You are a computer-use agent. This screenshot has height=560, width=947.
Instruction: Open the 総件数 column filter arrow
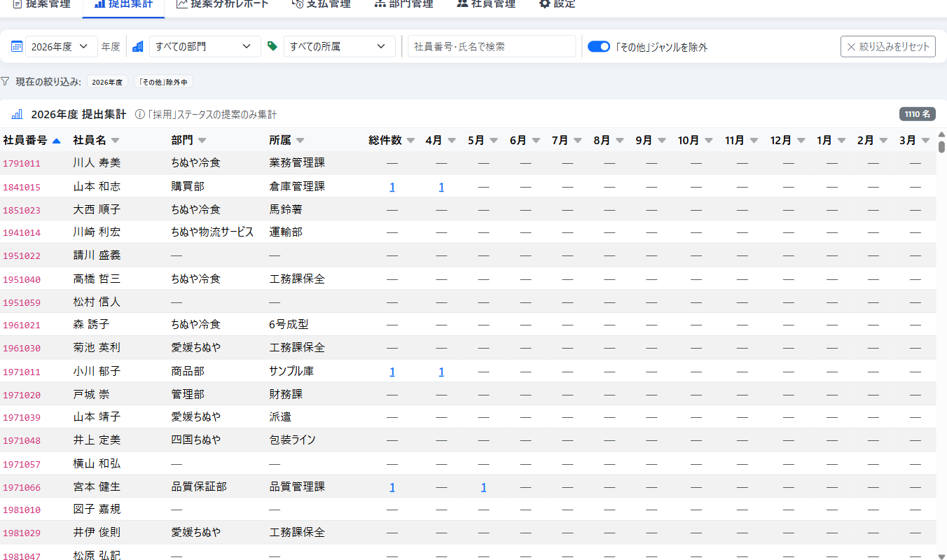[x=410, y=141]
